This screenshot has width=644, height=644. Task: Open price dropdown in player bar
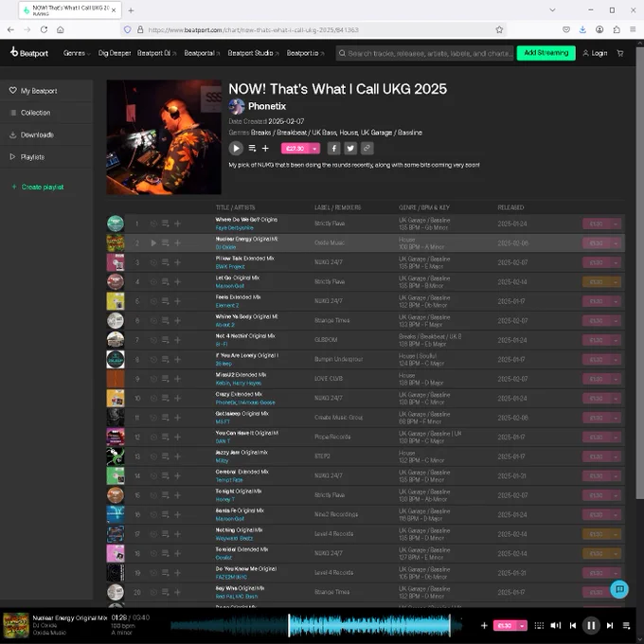click(x=522, y=625)
